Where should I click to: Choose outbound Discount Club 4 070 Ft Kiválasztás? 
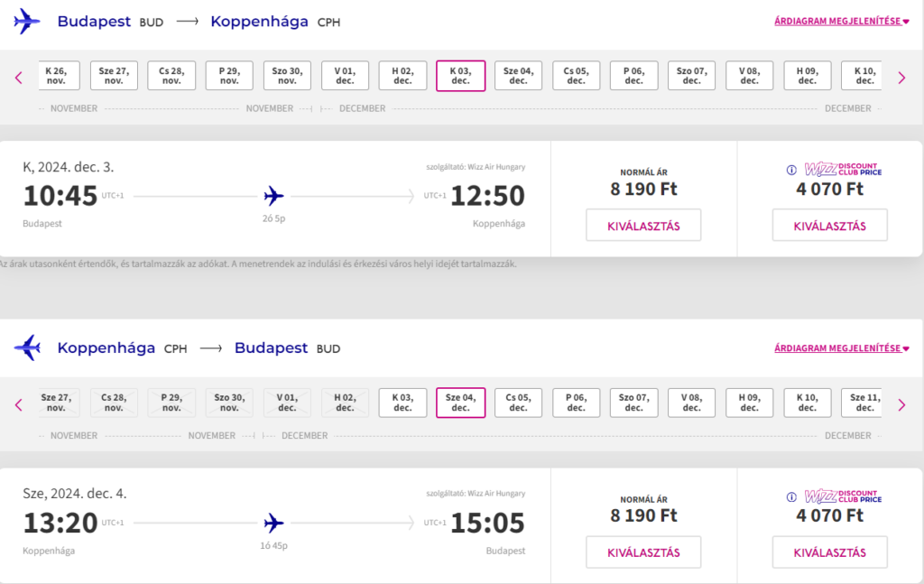click(x=830, y=226)
